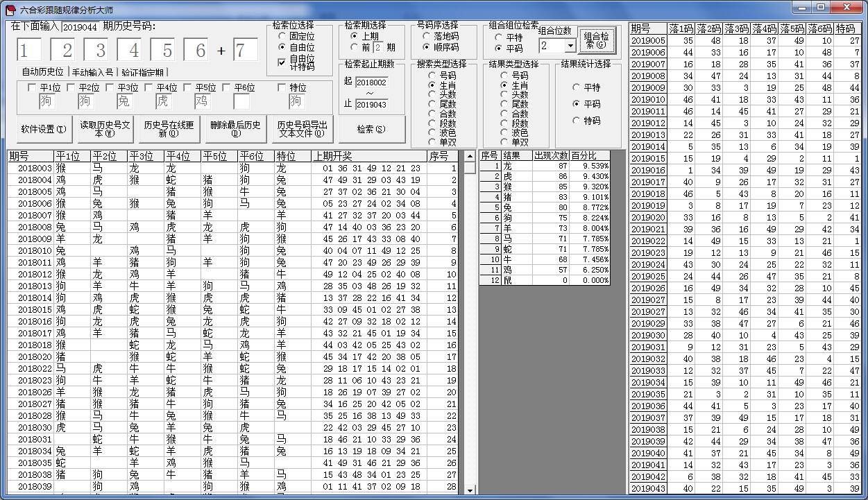Image resolution: width=868 pixels, height=500 pixels.
Task: Click the 检索 search button
Action: click(371, 129)
